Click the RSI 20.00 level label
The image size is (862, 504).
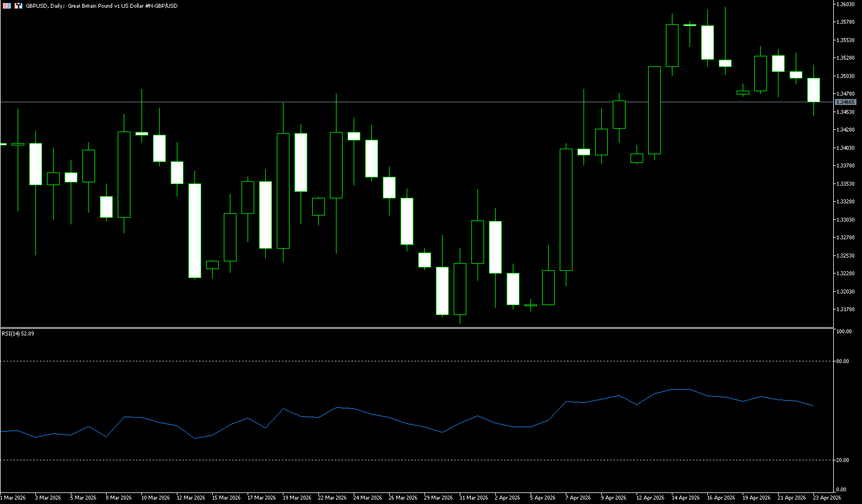(843, 460)
